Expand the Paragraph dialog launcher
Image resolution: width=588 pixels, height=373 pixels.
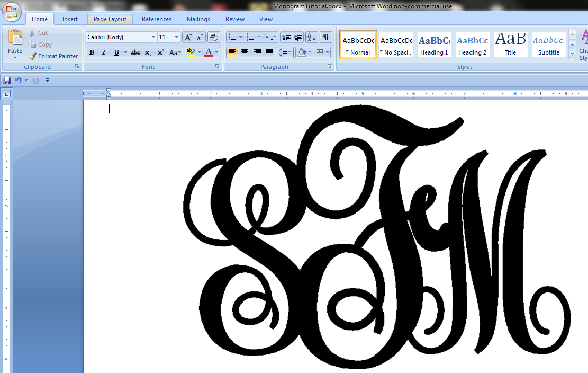coord(329,66)
